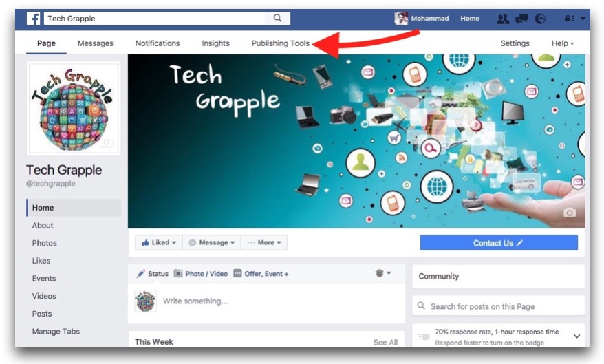Click the Search for posts field
This screenshot has width=604, height=364.
[499, 306]
